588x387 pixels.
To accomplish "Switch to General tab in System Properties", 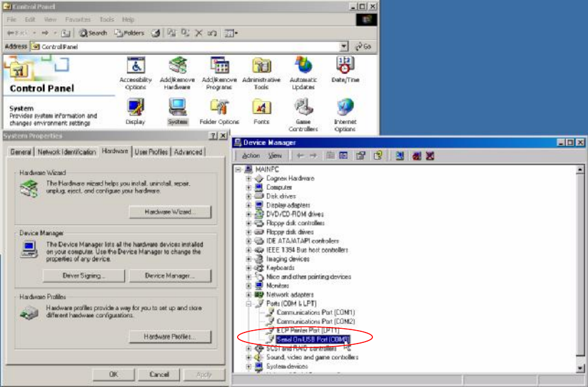I will (21, 152).
